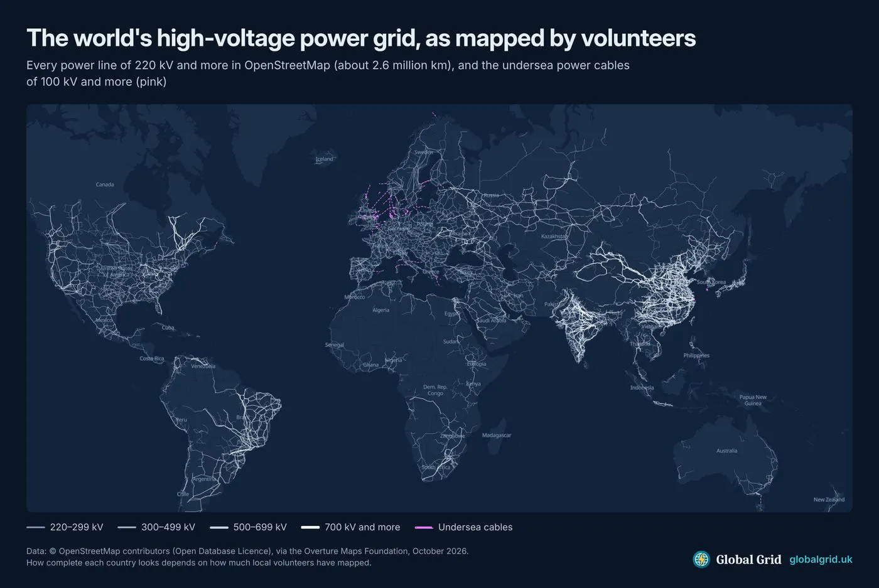Click the note 'How complete each country looks'

[x=199, y=562]
